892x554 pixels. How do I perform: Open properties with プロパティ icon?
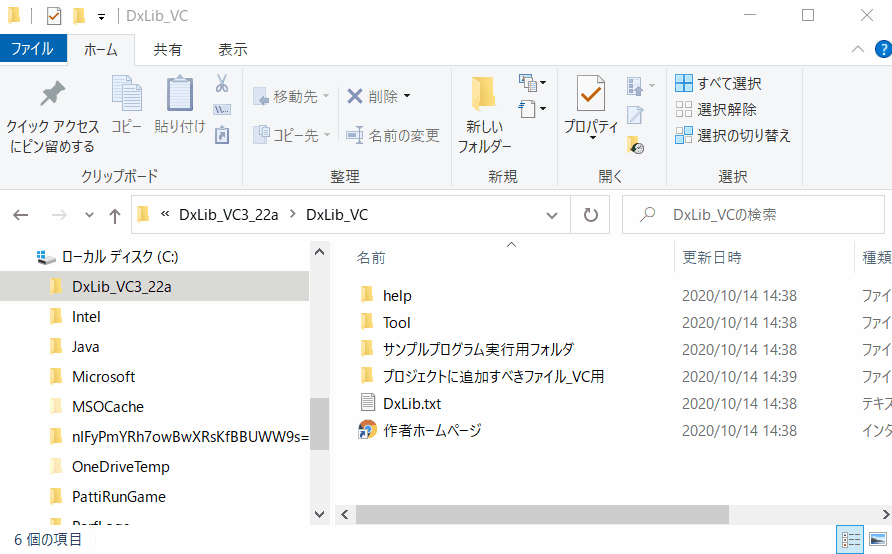590,94
